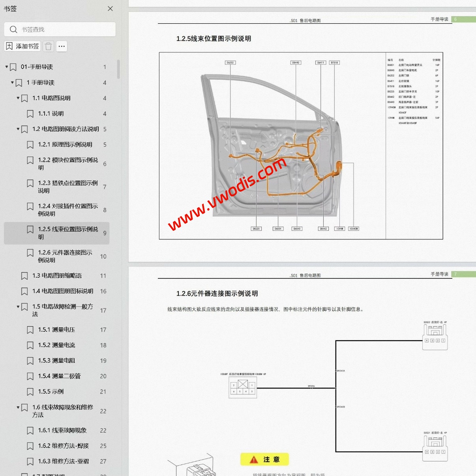
Task: Click the magnifier search icon
Action: [13, 30]
